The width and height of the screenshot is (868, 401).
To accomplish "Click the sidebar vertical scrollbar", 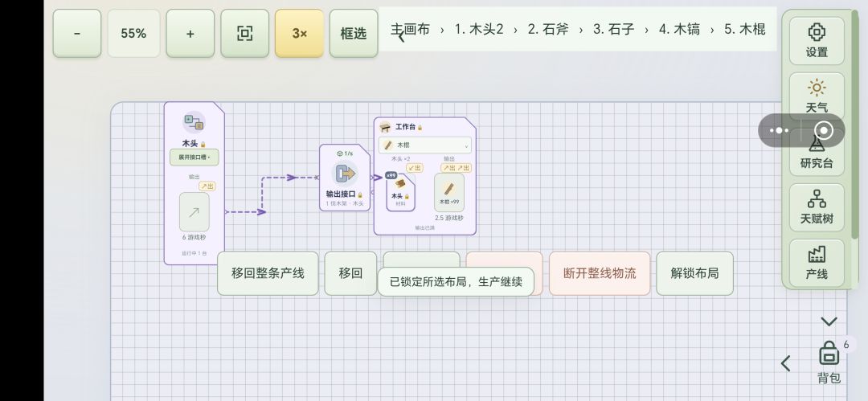I will pos(856,125).
